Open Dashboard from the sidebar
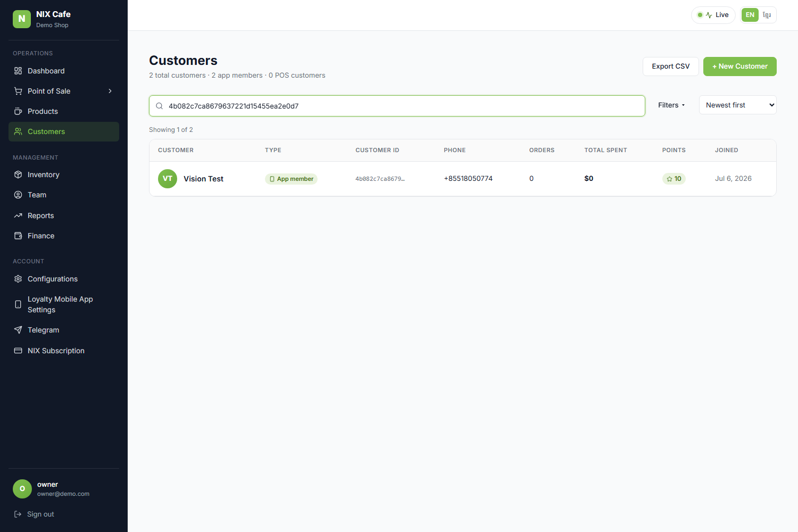This screenshot has height=532, width=798. (64, 71)
